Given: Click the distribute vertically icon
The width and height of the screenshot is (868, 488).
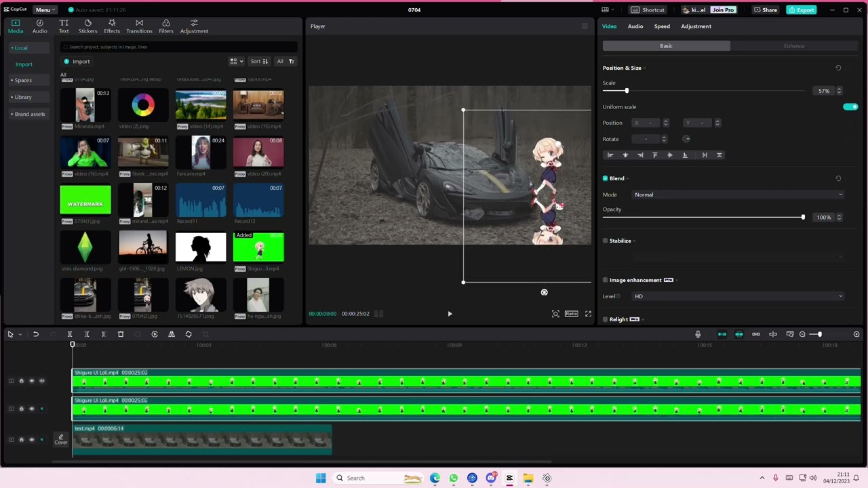Looking at the screenshot, I should click(x=719, y=155).
